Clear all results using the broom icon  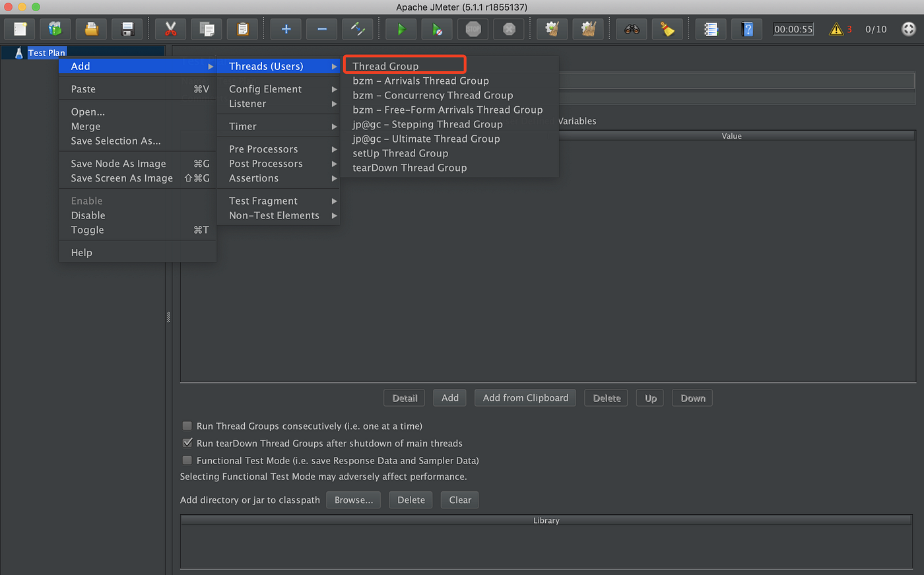click(x=588, y=29)
